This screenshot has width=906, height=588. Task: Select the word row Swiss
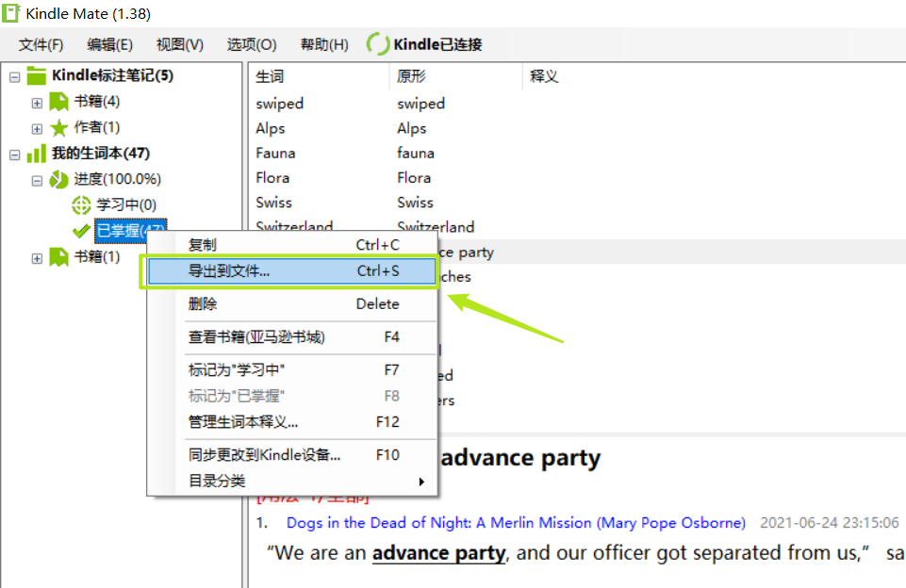[577, 204]
